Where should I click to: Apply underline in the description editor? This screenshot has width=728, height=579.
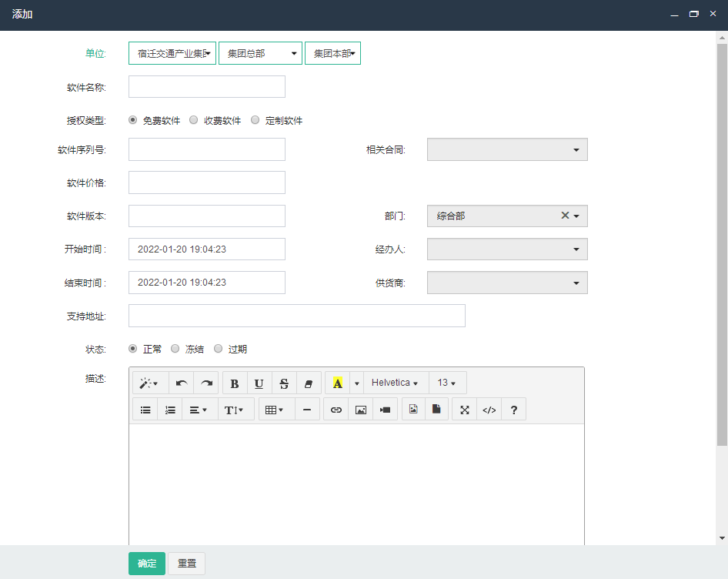pos(259,383)
